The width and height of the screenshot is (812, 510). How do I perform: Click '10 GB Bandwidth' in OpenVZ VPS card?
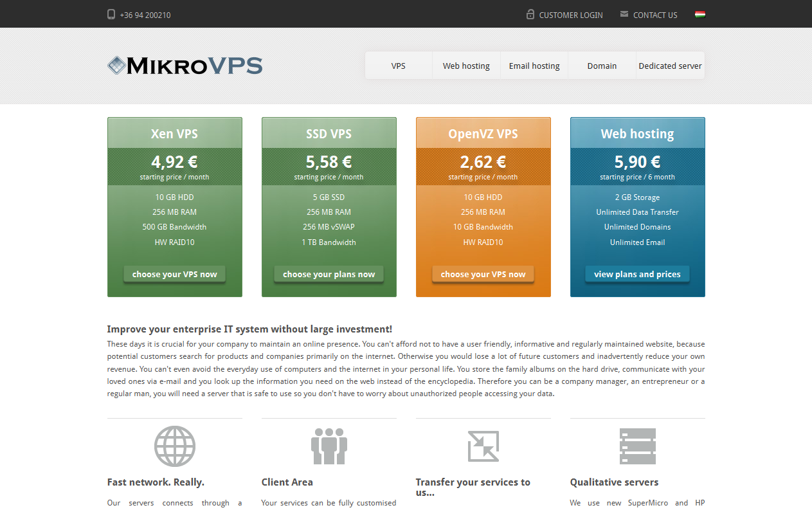click(483, 227)
